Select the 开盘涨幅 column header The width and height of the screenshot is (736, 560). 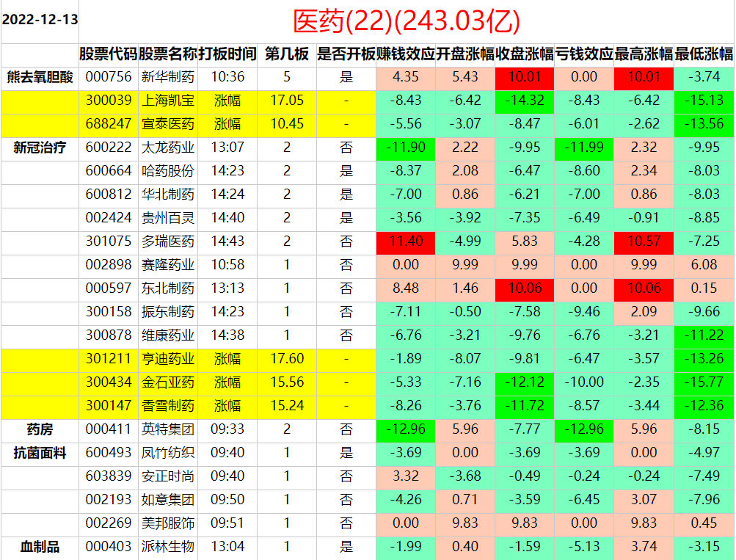coord(465,54)
